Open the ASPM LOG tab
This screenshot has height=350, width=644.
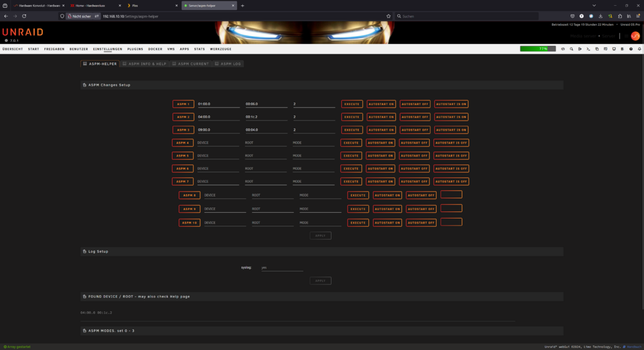[x=227, y=64]
